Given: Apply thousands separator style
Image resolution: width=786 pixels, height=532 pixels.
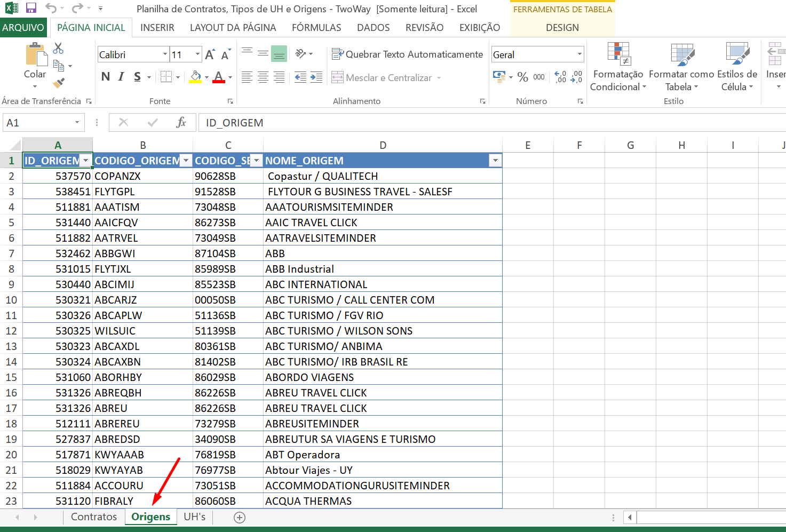Looking at the screenshot, I should click(x=539, y=77).
